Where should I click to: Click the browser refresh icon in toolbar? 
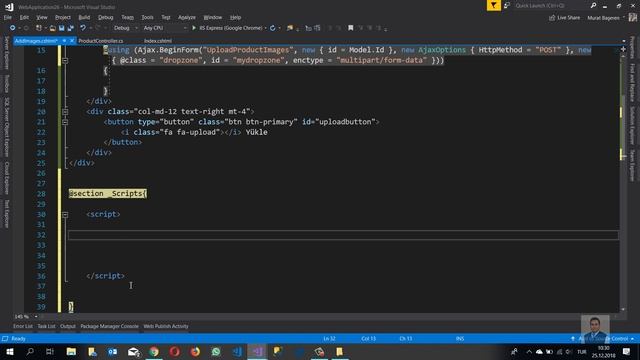point(272,28)
